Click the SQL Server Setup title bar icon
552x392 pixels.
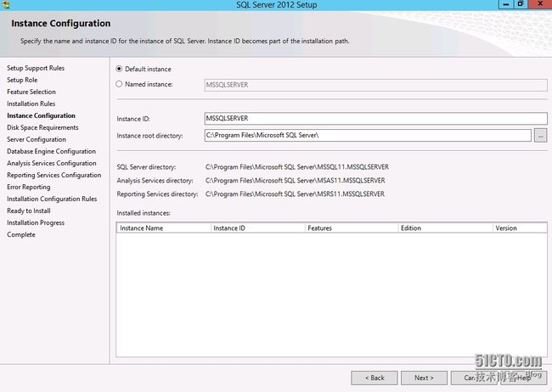(5, 4)
